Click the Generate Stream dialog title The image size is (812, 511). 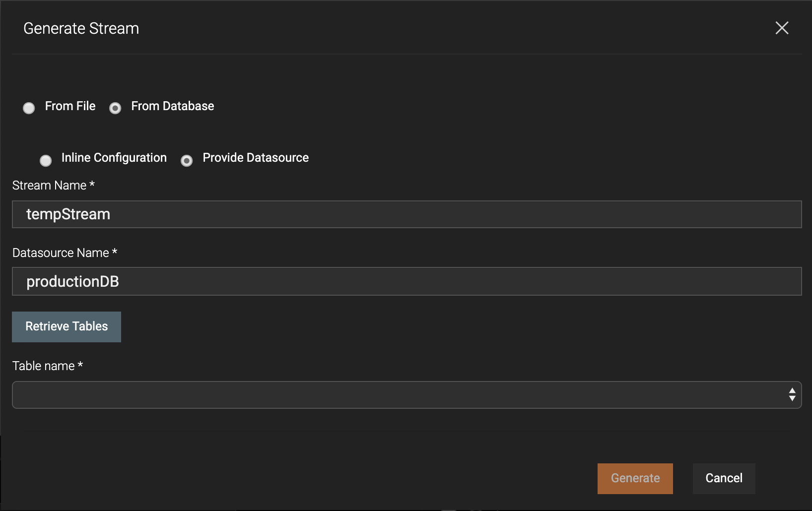click(81, 29)
